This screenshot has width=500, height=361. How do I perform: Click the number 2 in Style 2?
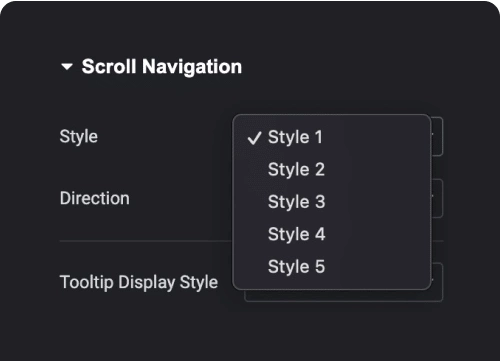[320, 169]
